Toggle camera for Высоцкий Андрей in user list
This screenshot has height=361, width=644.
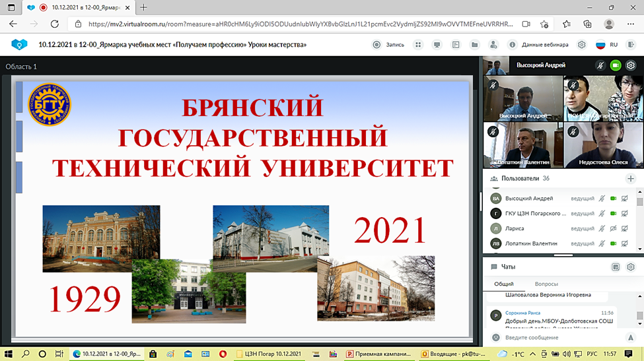tap(613, 199)
